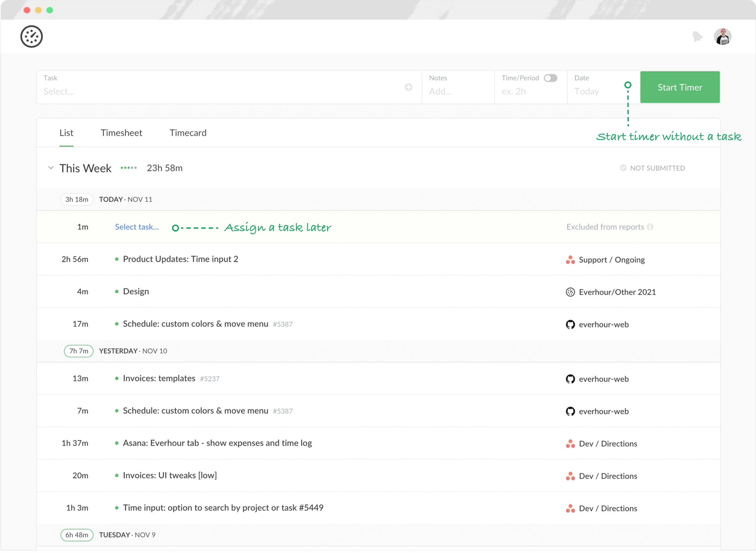Switch to the Timesheet tab
Viewport: 756px width, 553px height.
click(121, 133)
